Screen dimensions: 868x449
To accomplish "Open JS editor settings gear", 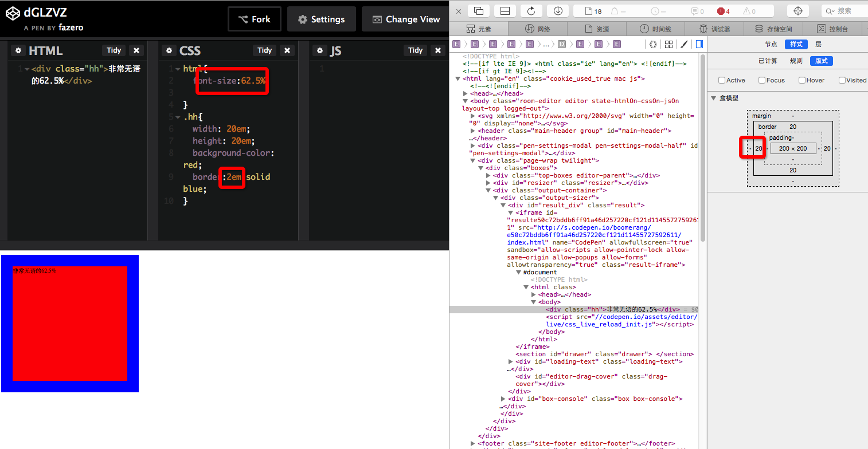I will [x=319, y=51].
